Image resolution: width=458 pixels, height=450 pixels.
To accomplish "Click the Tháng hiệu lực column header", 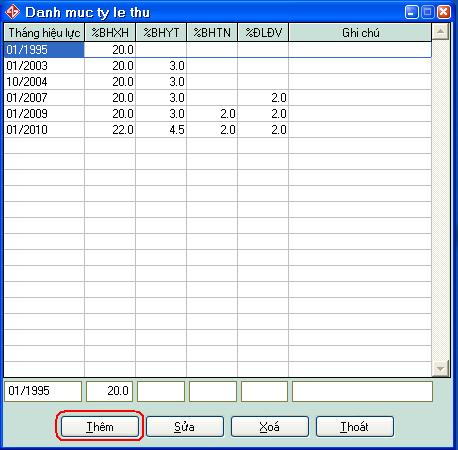I will [44, 33].
